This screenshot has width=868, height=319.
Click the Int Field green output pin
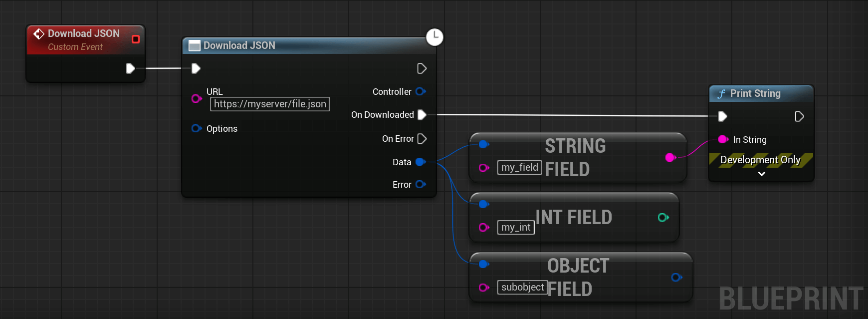coord(663,217)
